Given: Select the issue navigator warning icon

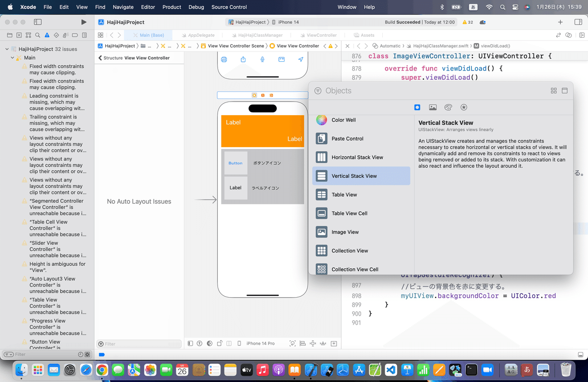Looking at the screenshot, I should (47, 35).
